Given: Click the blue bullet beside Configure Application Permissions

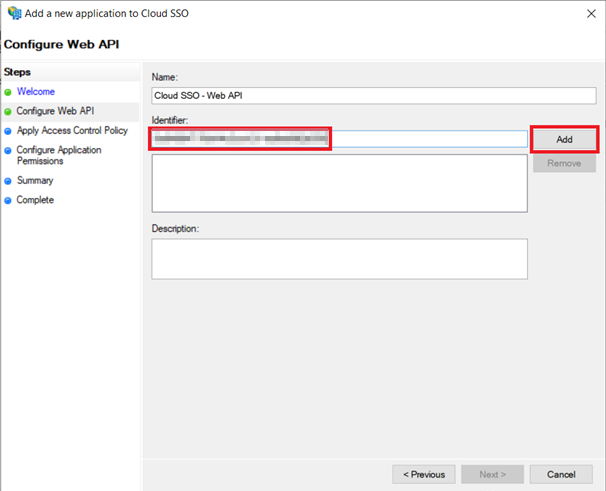Looking at the screenshot, I should [8, 150].
